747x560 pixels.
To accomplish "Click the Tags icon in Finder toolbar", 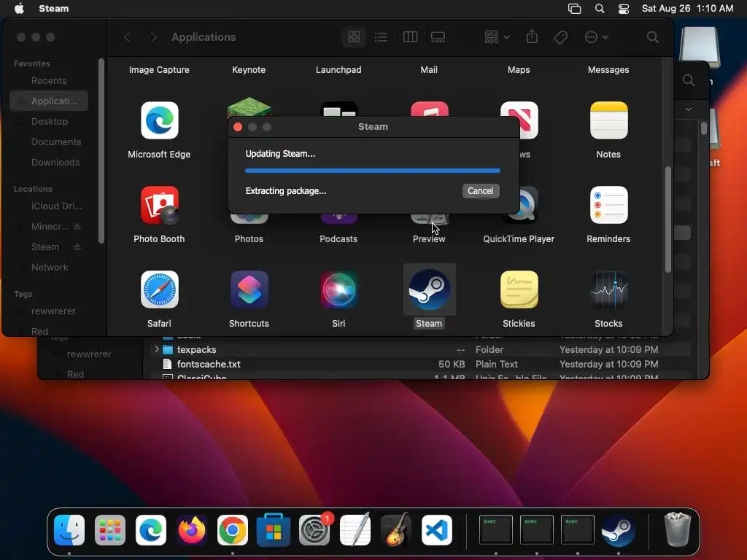I will point(561,37).
